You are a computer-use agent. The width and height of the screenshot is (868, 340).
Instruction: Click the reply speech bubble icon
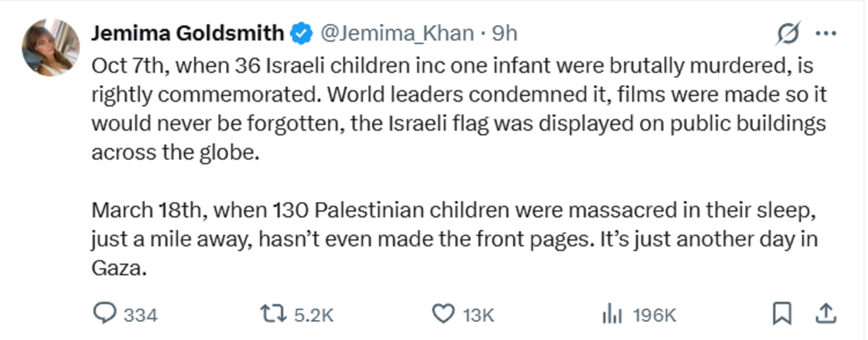[105, 313]
